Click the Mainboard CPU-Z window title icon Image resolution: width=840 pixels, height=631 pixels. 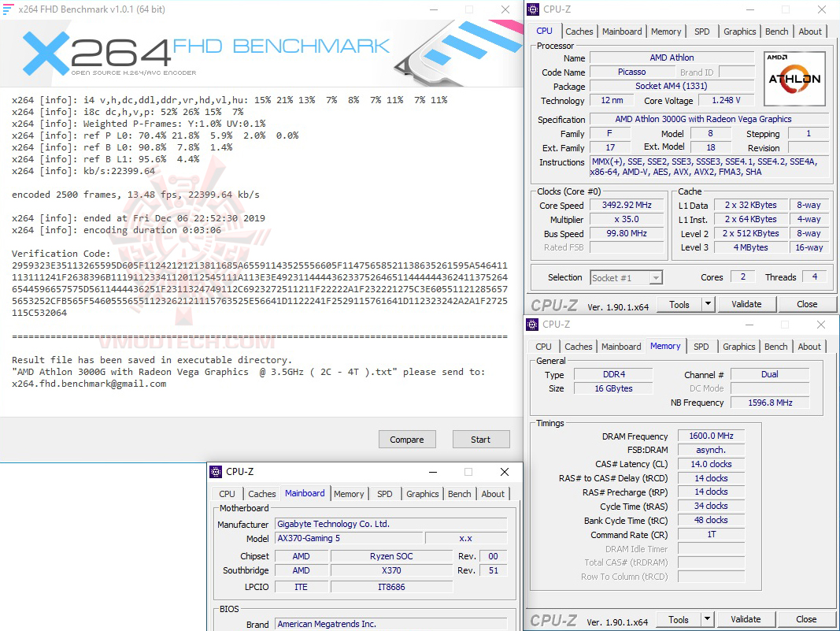coord(216,472)
